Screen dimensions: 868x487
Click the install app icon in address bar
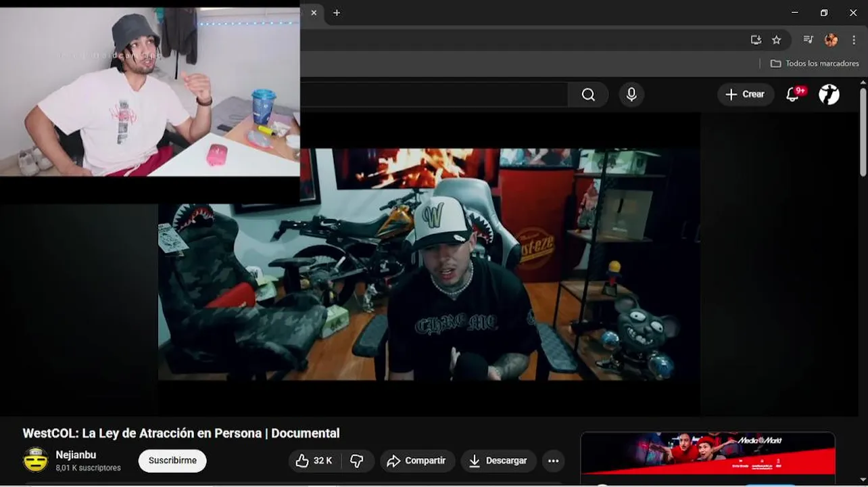[x=756, y=40]
